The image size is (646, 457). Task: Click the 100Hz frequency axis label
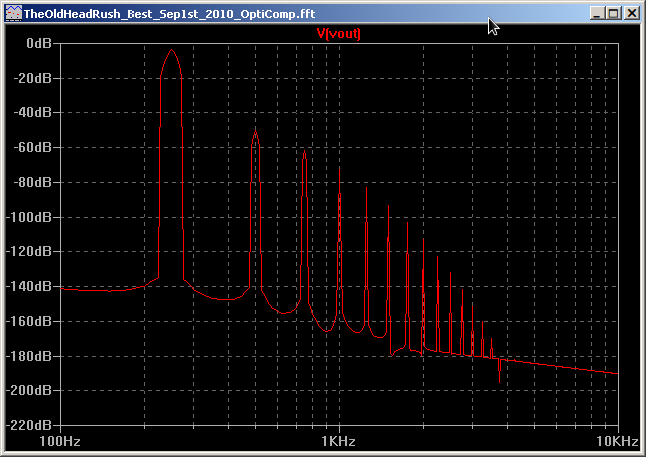(60, 441)
